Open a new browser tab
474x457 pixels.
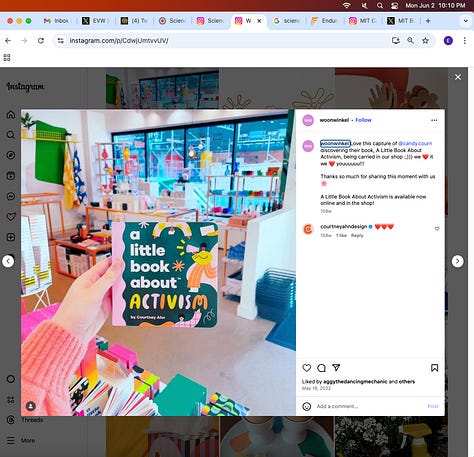pyautogui.click(x=428, y=21)
